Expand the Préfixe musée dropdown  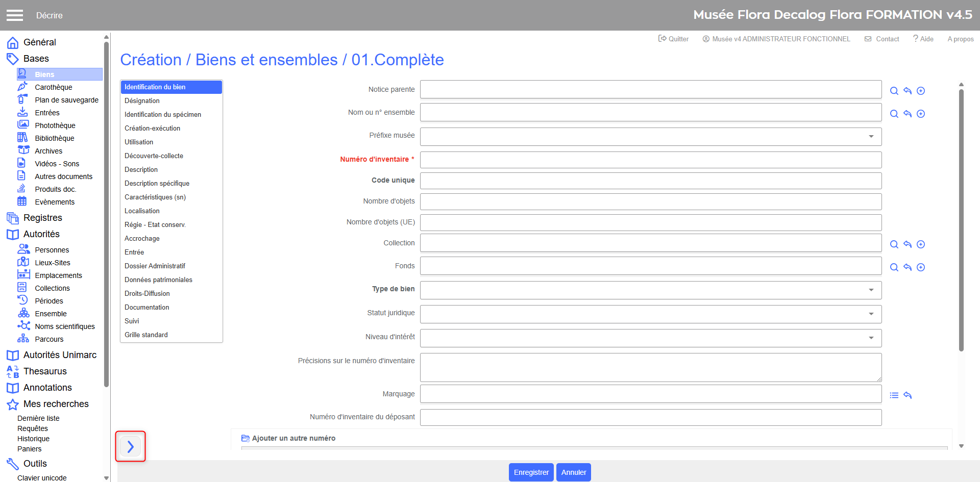click(871, 137)
